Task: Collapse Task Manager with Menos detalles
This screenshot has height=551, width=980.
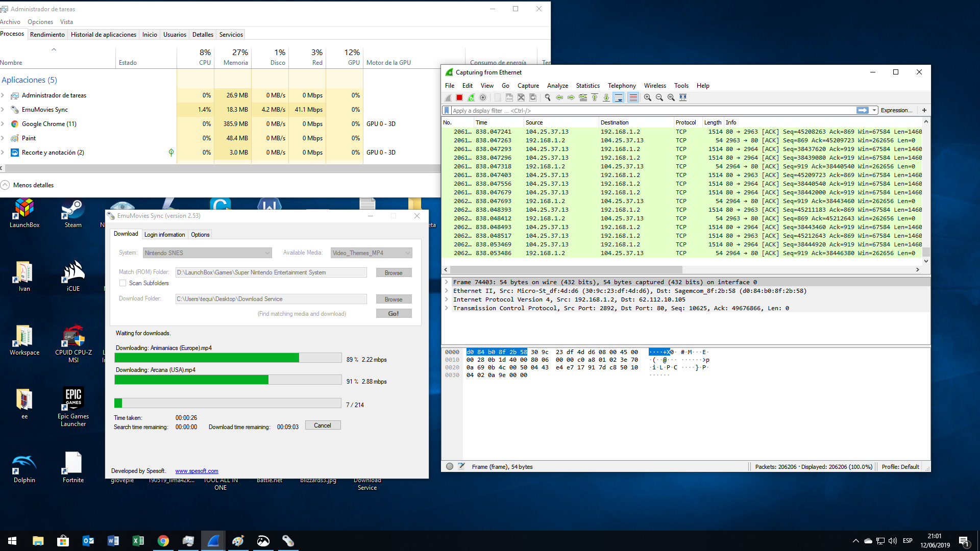Action: click(x=28, y=185)
